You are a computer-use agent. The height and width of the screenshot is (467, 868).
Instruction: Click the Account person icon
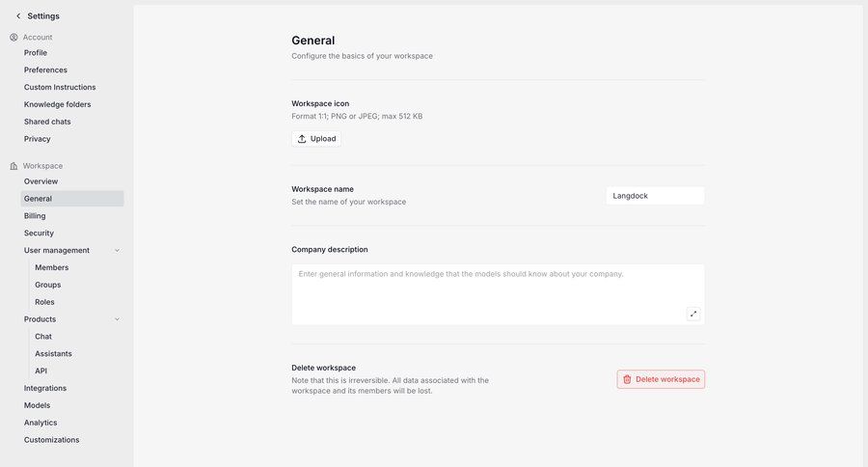[x=14, y=37]
